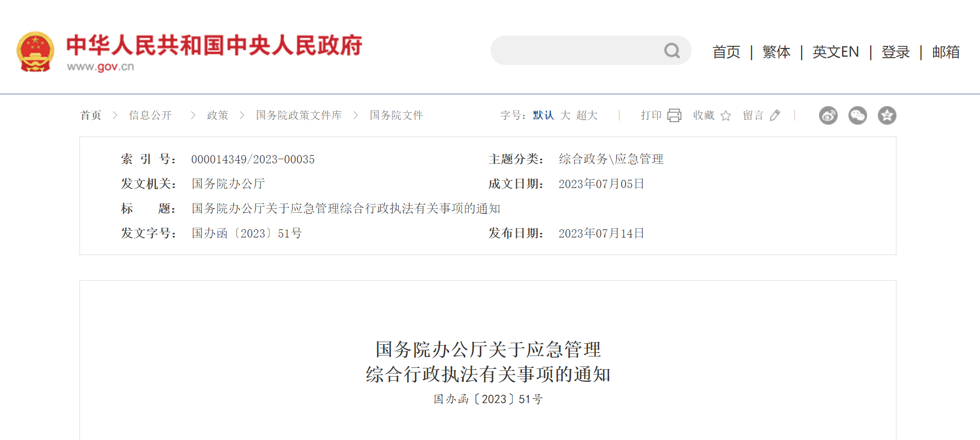Click the pencil icon beside 留言

coord(775,115)
